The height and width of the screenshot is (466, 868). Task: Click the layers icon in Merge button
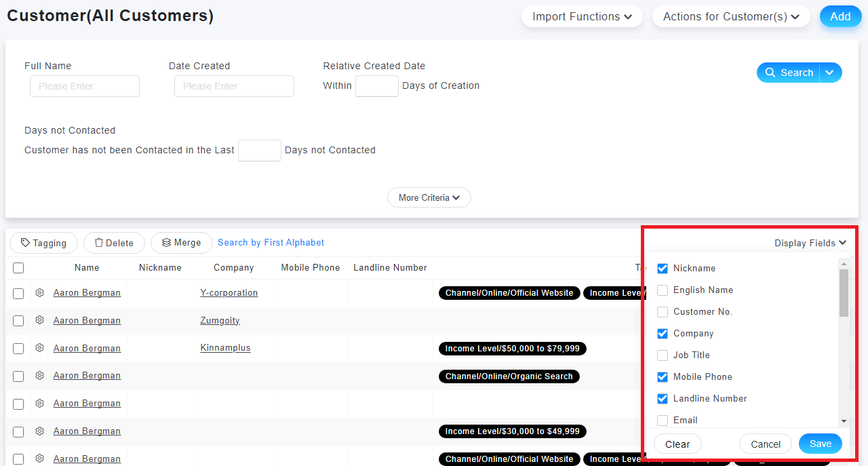pos(166,243)
